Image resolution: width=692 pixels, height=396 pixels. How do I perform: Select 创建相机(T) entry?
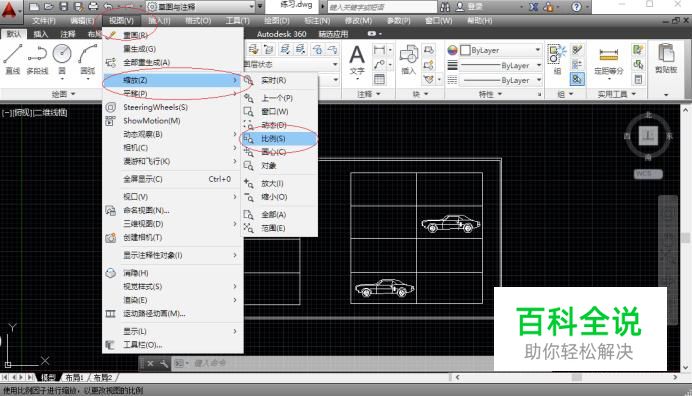coord(173,238)
